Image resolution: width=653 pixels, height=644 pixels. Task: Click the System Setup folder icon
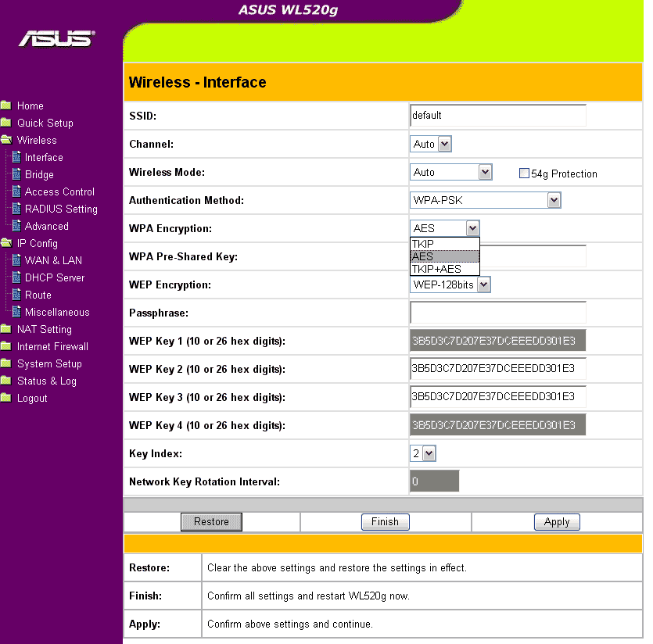point(5,363)
